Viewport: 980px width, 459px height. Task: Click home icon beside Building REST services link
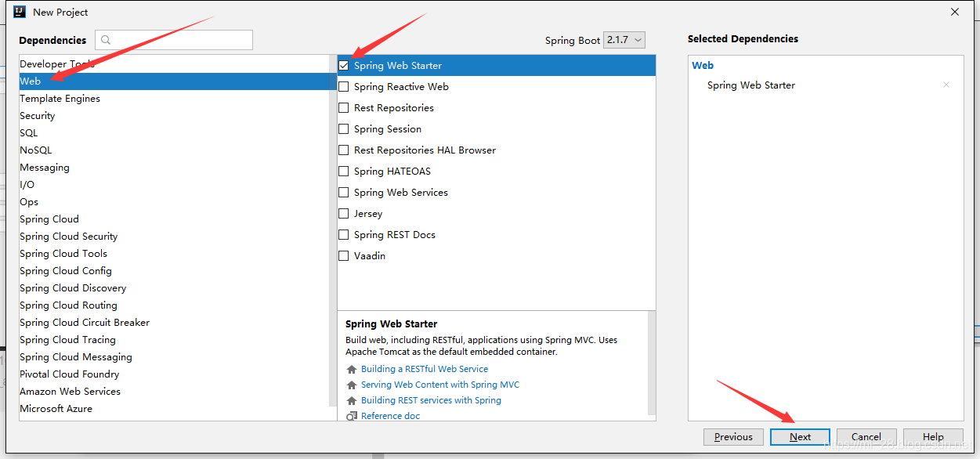tap(352, 400)
